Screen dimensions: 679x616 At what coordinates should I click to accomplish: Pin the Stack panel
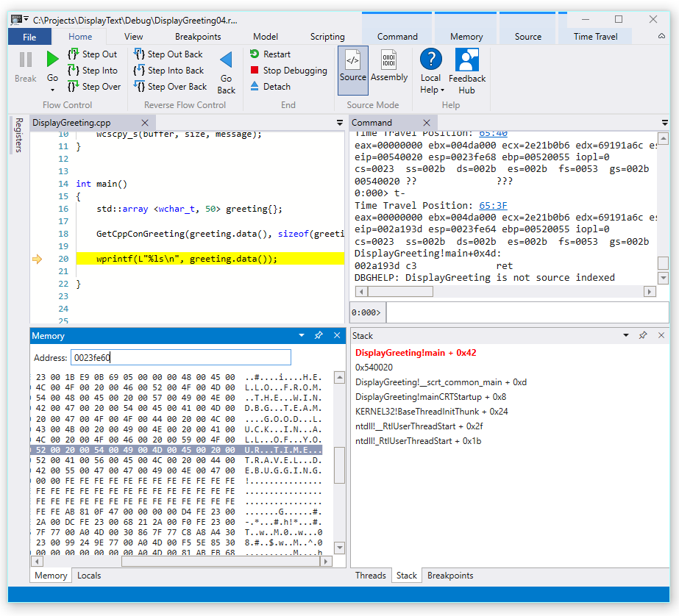click(x=642, y=335)
